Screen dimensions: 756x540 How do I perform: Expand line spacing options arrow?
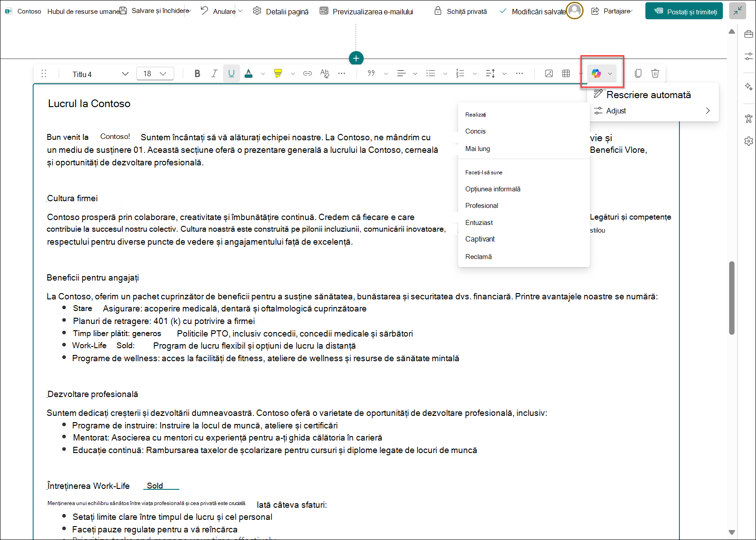point(504,73)
